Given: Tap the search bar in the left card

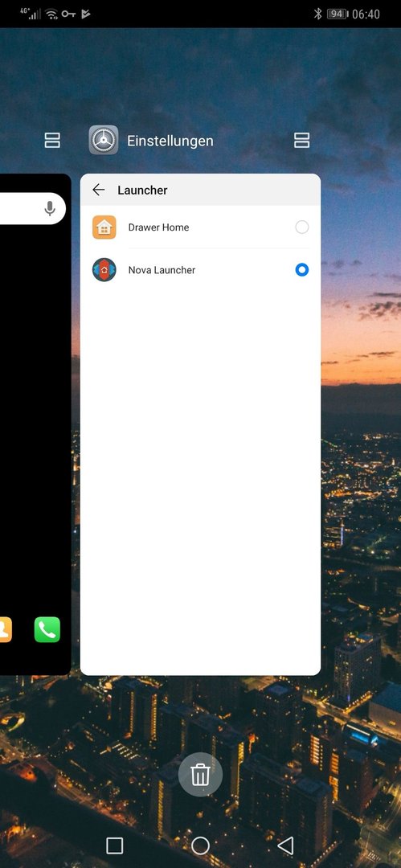Looking at the screenshot, I should point(33,209).
